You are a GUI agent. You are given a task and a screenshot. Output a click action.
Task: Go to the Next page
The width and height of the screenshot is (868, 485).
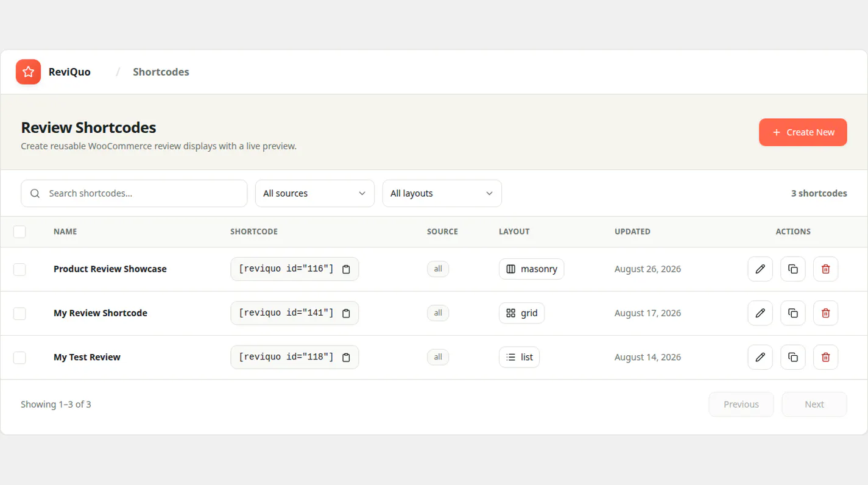pyautogui.click(x=814, y=404)
